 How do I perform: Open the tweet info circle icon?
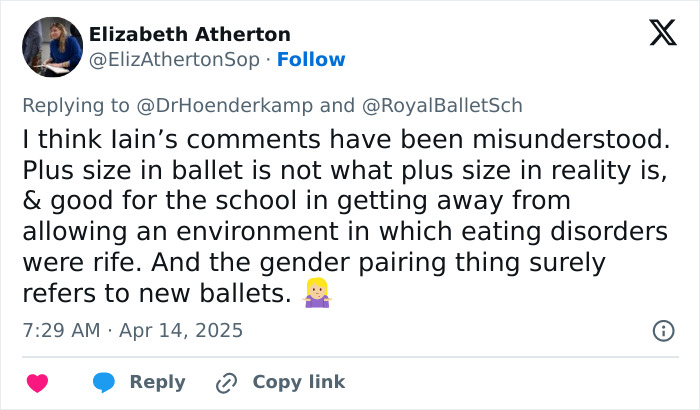662,330
